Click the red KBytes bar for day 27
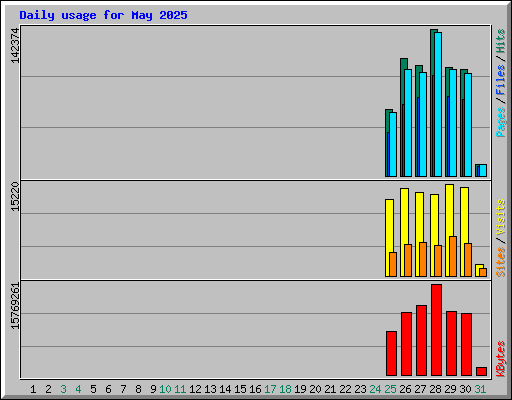This screenshot has height=400, width=512. (x=421, y=341)
